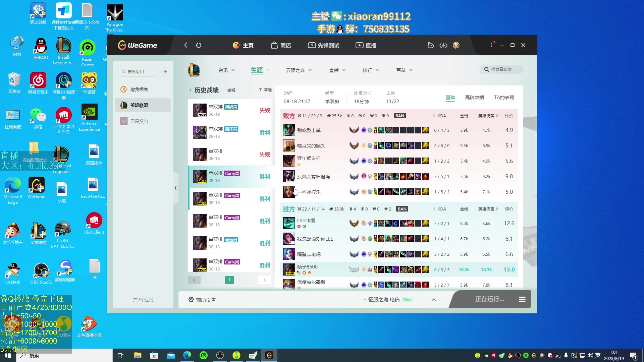
Task: Click the 搜索召唤师 search box
Action: point(501,69)
